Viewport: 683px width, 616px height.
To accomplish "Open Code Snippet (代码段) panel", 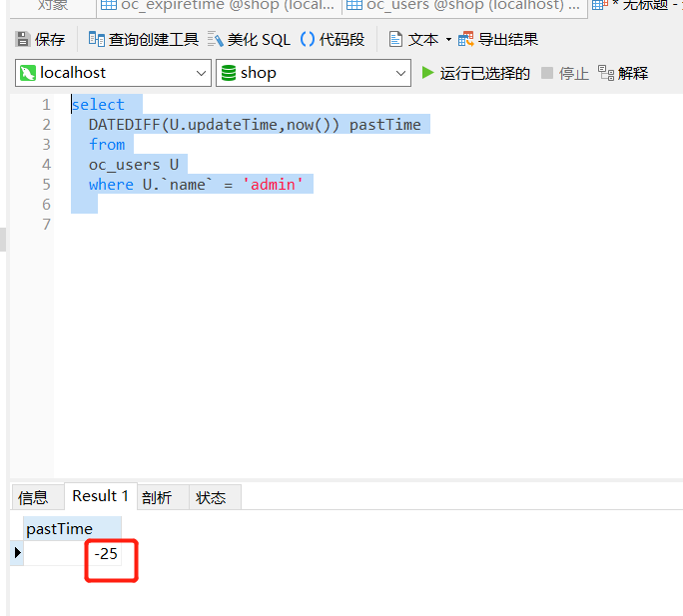I will [333, 39].
